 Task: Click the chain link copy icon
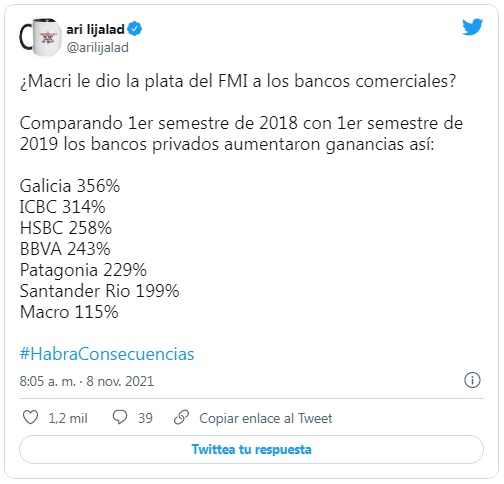(182, 417)
